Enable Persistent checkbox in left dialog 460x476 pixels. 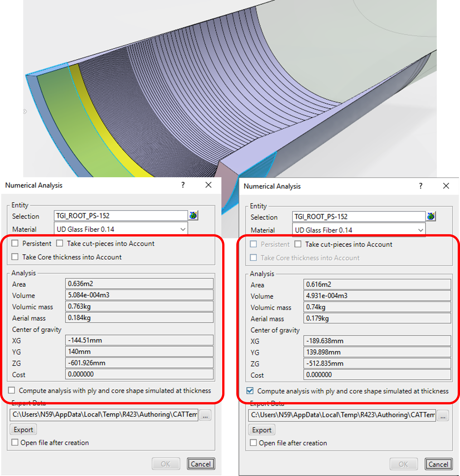point(15,243)
